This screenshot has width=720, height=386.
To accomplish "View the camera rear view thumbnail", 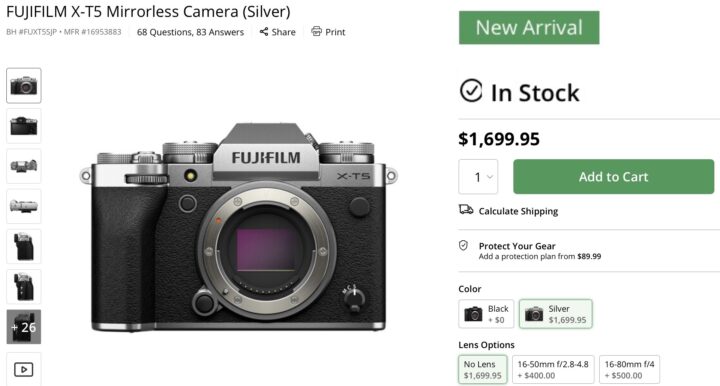I will tap(24, 126).
